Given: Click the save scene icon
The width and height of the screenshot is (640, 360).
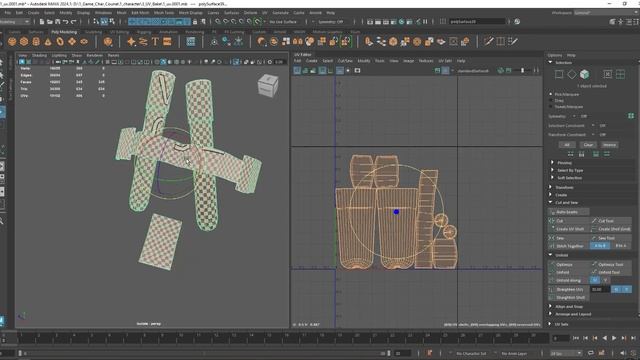Looking at the screenshot, I should (x=58, y=21).
